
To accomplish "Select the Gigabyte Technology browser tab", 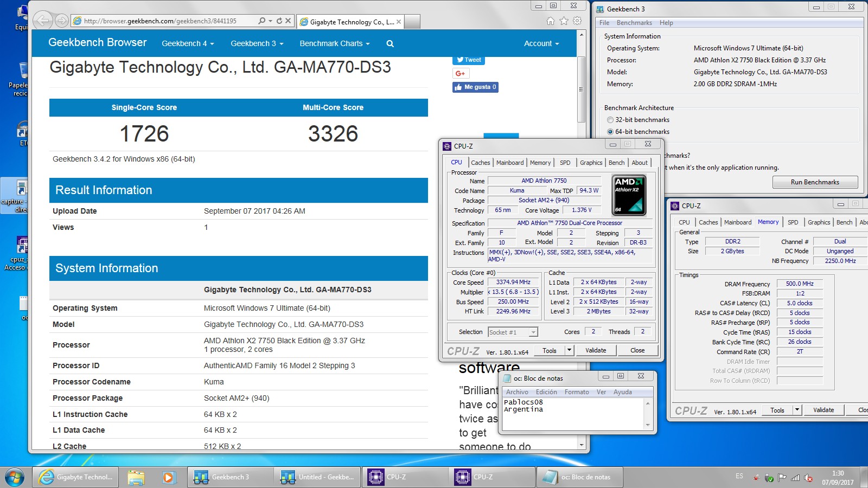I will click(350, 22).
